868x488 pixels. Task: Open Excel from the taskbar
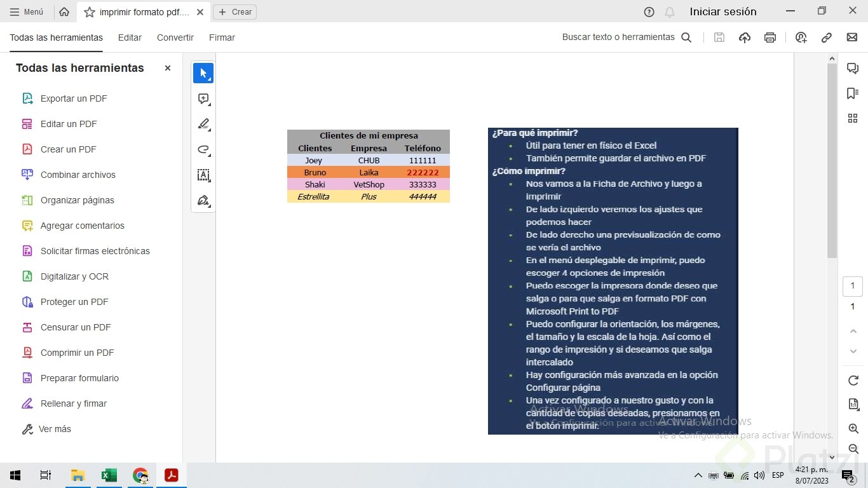(x=109, y=475)
